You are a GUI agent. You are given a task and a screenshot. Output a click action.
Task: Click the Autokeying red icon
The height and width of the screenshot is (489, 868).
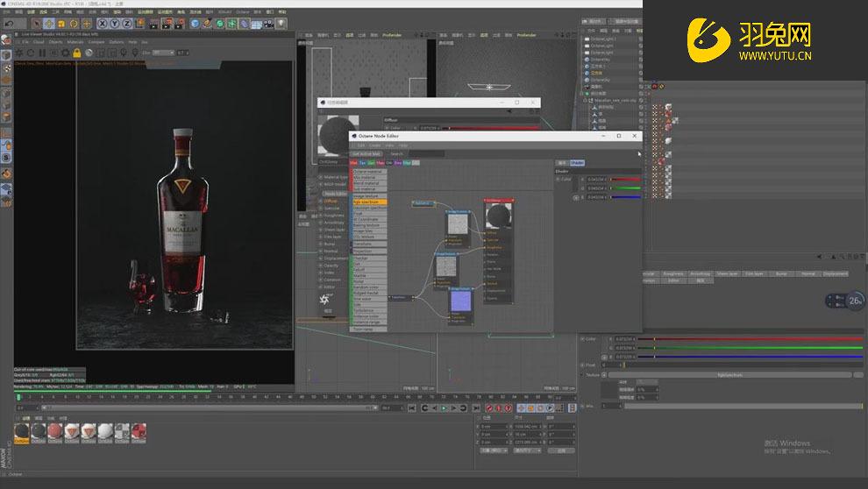point(499,408)
